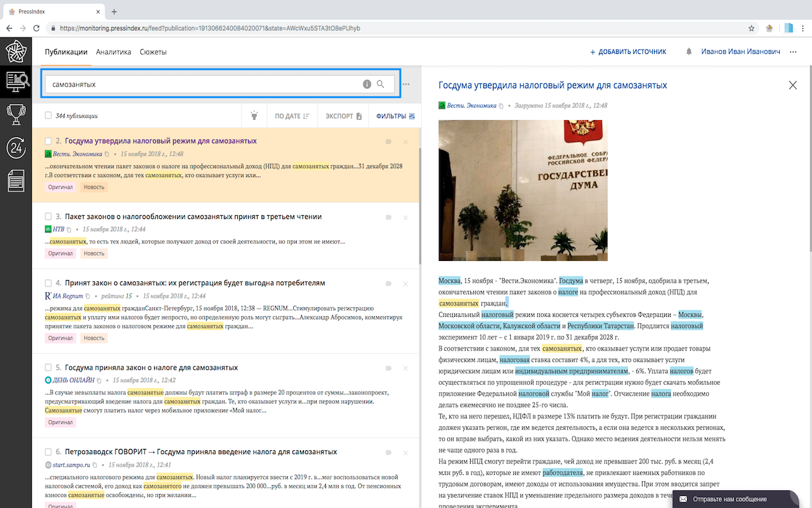Open the reports document section in the sidebar
This screenshot has width=812, height=508.
click(16, 180)
